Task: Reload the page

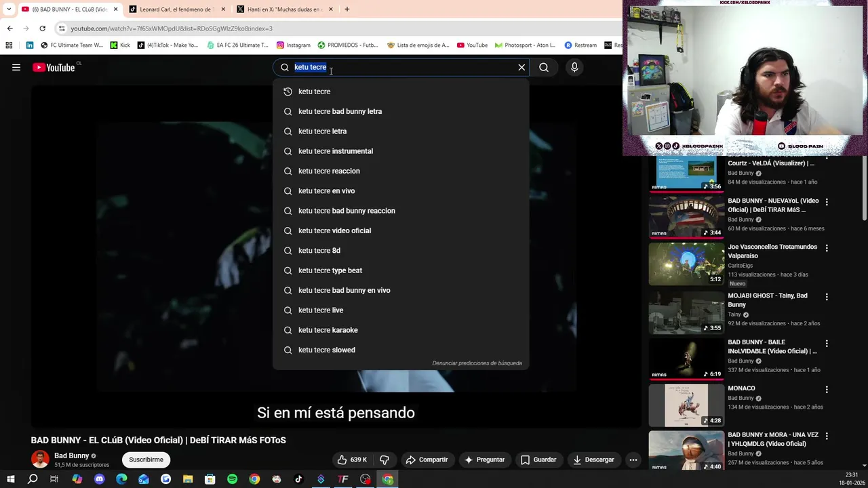Action: [42, 28]
